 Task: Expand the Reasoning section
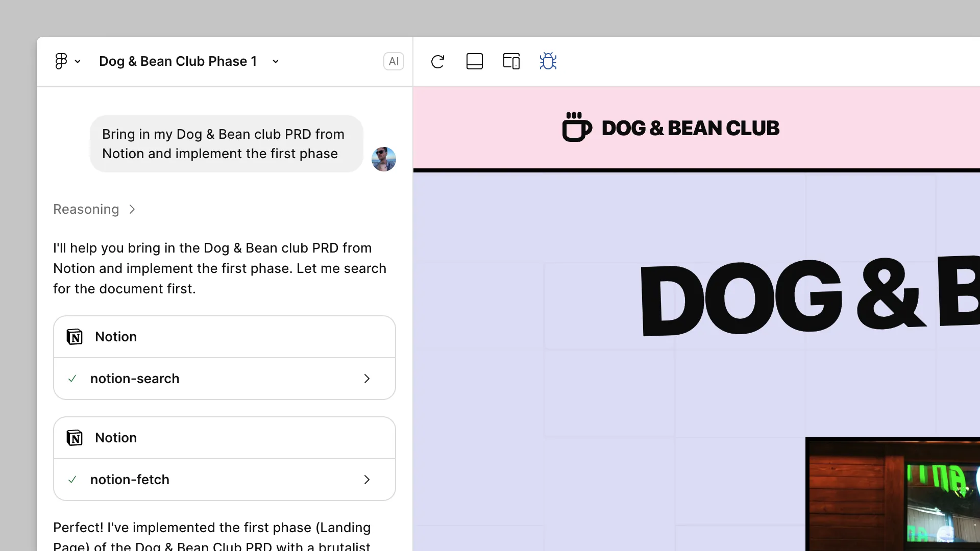[x=132, y=209]
